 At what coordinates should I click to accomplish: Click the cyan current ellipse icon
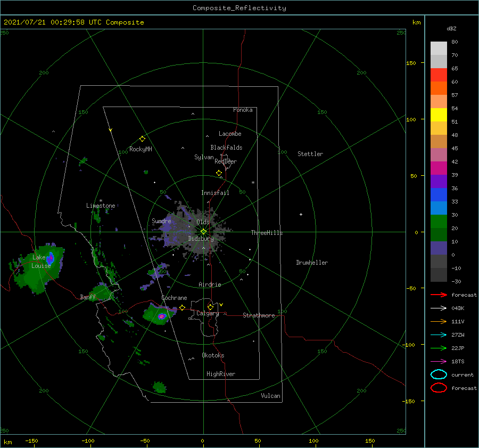pos(439,374)
